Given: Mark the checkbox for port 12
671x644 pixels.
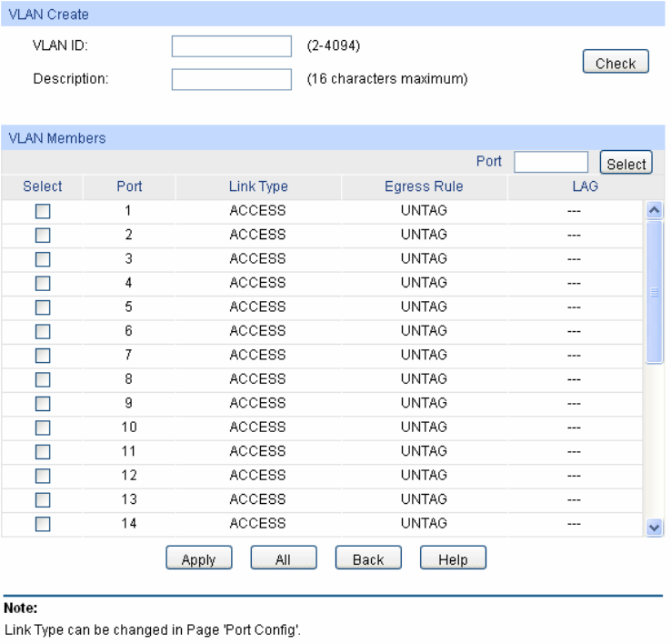Looking at the screenshot, I should click(42, 476).
